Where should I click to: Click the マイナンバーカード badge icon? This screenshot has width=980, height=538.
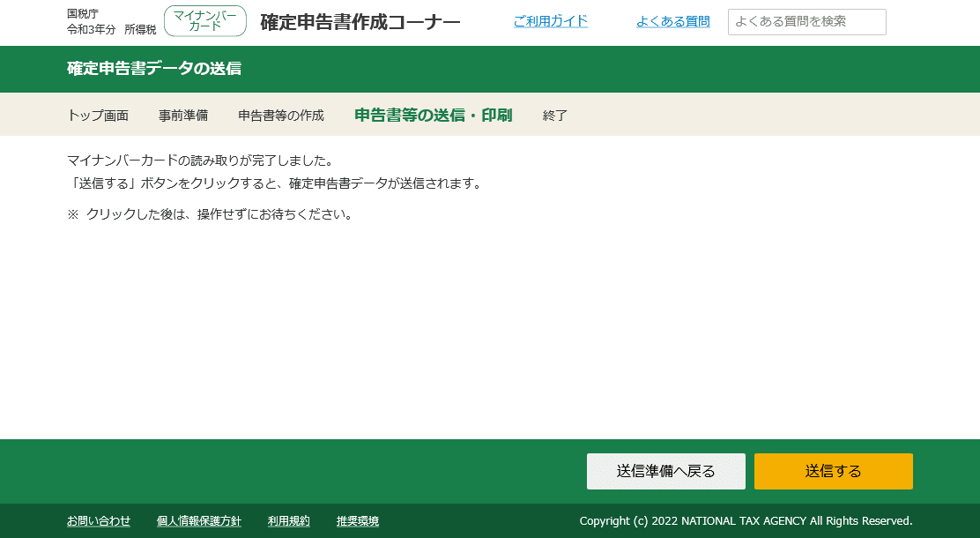[204, 21]
